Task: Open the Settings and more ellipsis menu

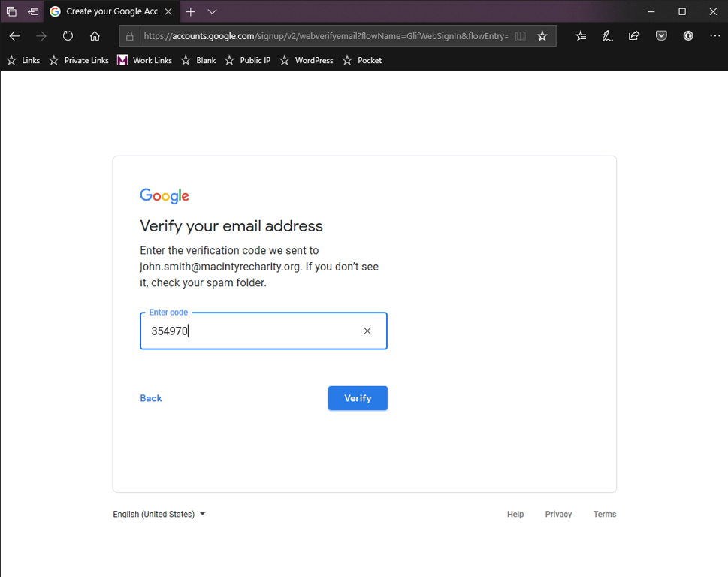Action: [x=714, y=35]
